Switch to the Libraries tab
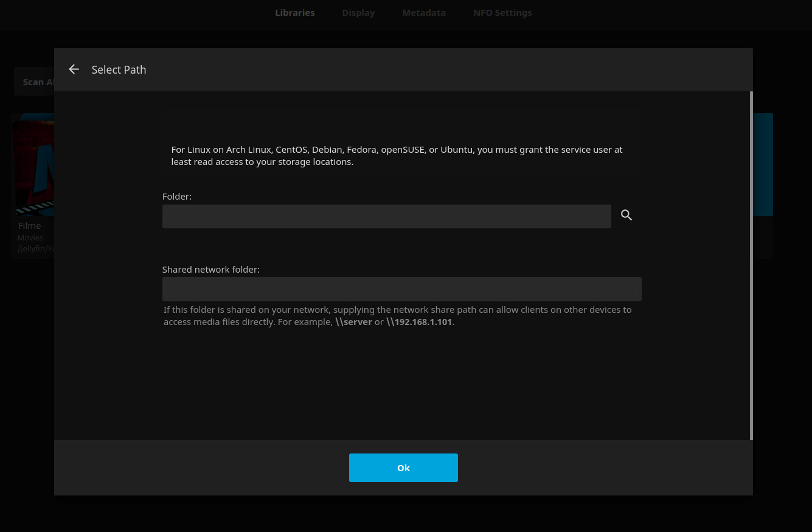Image resolution: width=812 pixels, height=532 pixels. (294, 13)
